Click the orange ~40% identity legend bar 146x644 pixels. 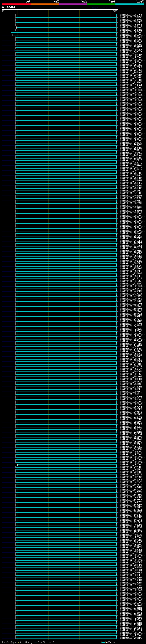tap(45, 4)
